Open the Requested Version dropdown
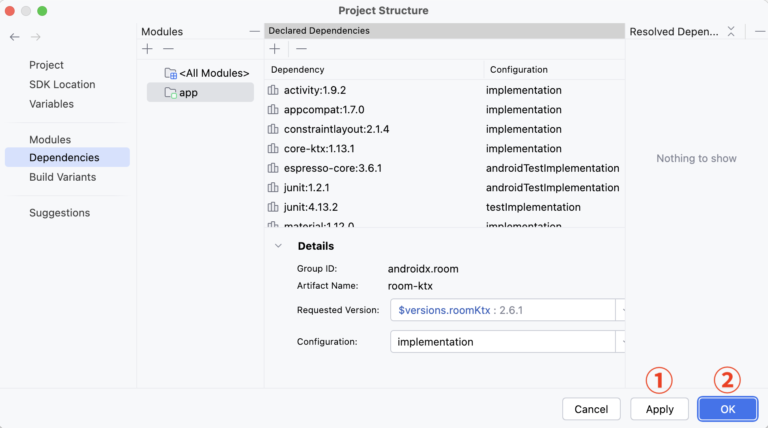The width and height of the screenshot is (768, 428). click(x=620, y=310)
